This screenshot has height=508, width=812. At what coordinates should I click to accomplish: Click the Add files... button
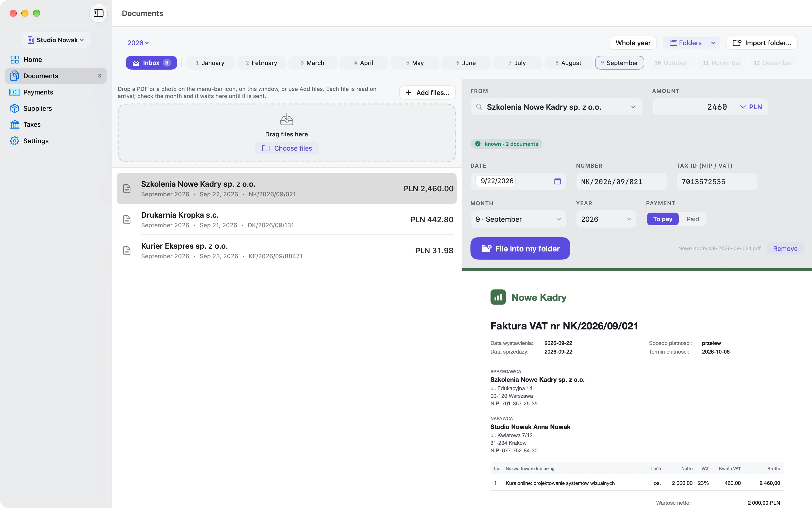click(427, 92)
